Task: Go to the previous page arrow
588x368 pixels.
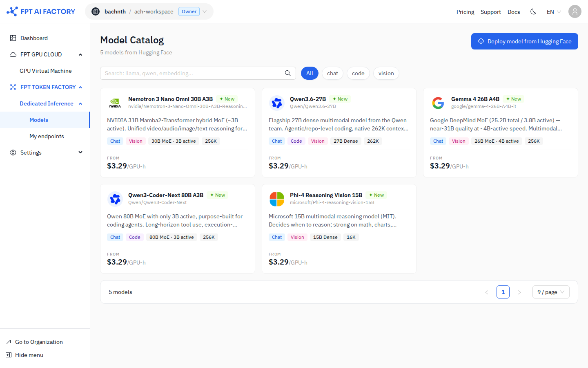Action: [x=487, y=292]
